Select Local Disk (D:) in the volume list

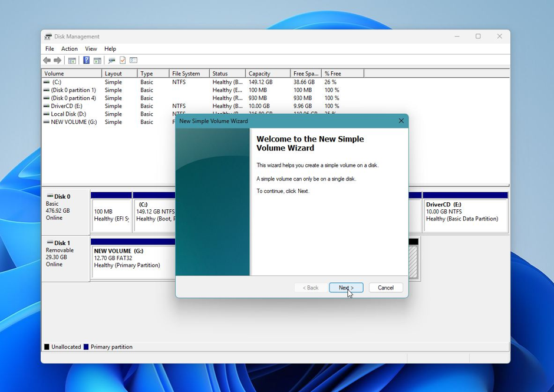click(68, 114)
